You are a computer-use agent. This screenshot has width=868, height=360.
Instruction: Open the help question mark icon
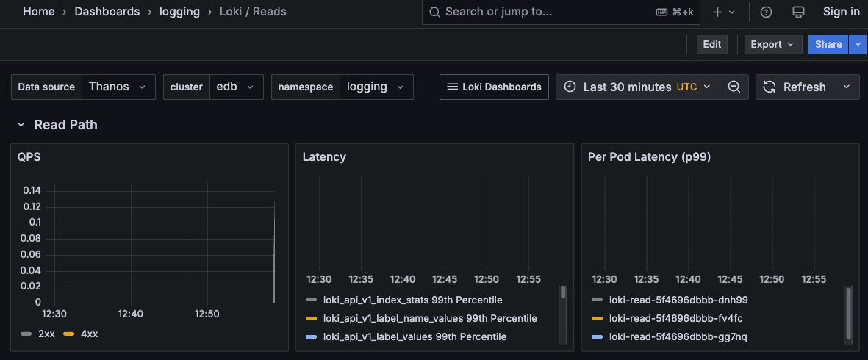tap(766, 12)
